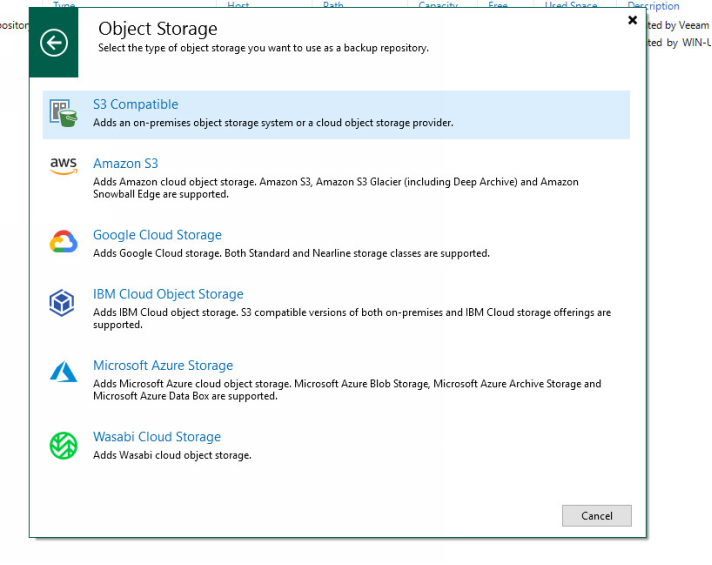Viewport: 712px width, 565px height.
Task: Pick IBM Cloud Object Storage
Action: coord(168,294)
